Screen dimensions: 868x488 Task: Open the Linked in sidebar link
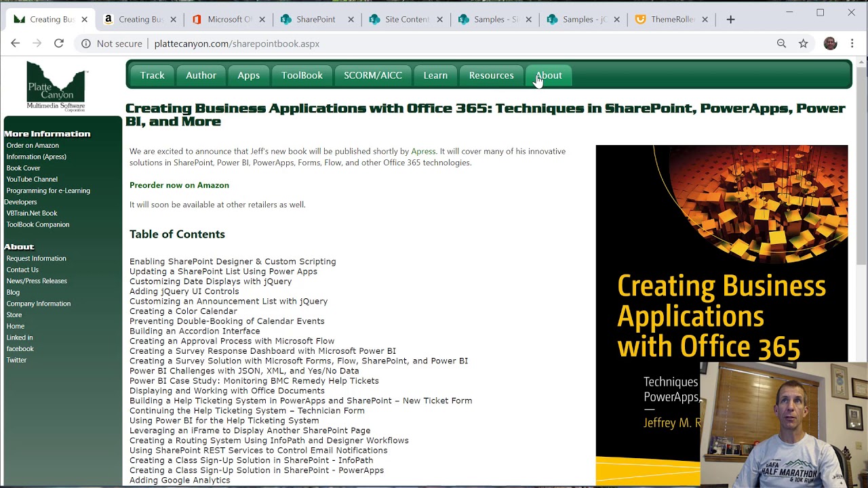pyautogui.click(x=19, y=338)
